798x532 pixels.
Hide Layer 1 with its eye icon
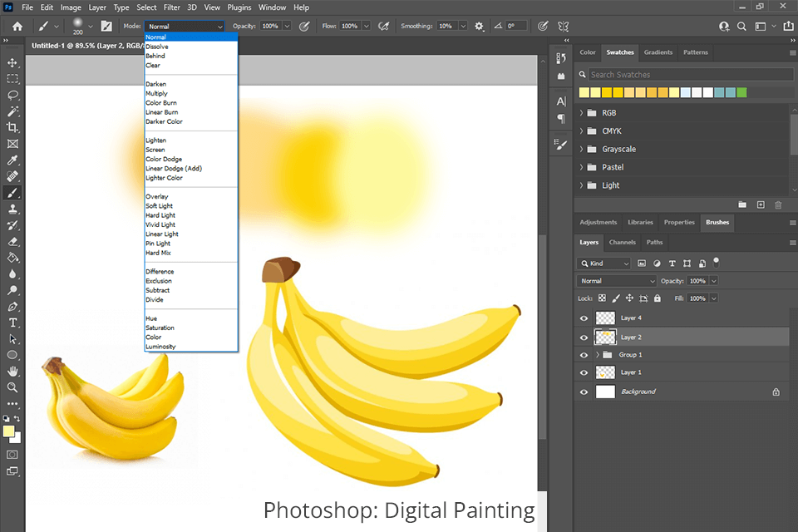584,372
